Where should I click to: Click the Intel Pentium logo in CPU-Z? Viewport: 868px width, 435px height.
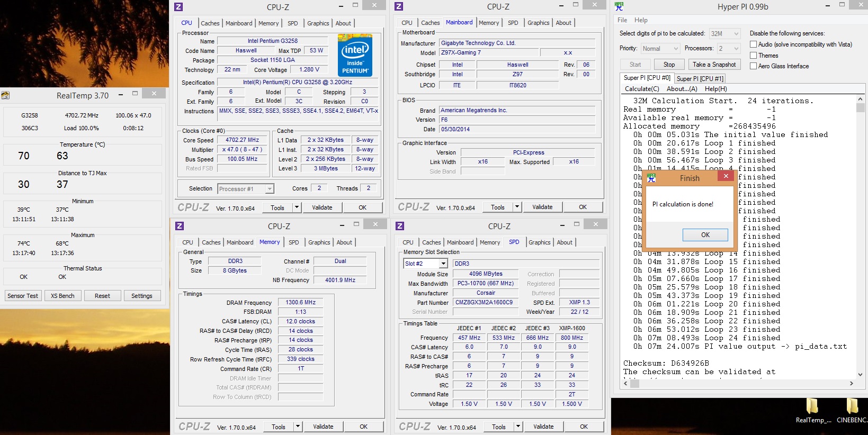355,56
